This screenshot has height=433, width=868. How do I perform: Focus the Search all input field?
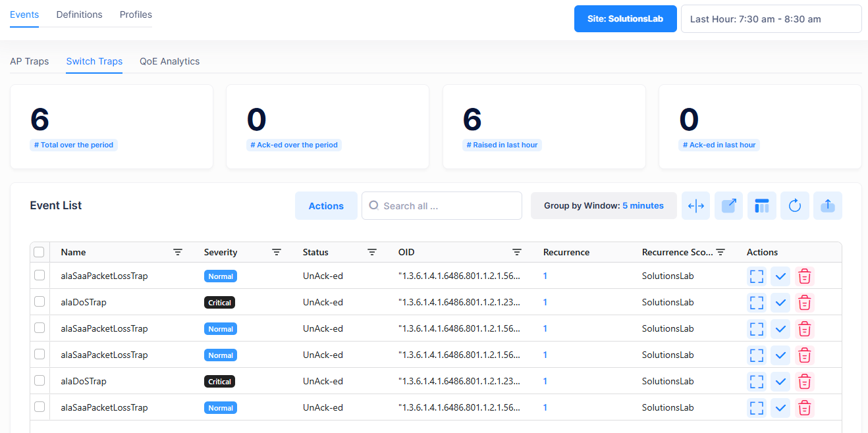448,206
